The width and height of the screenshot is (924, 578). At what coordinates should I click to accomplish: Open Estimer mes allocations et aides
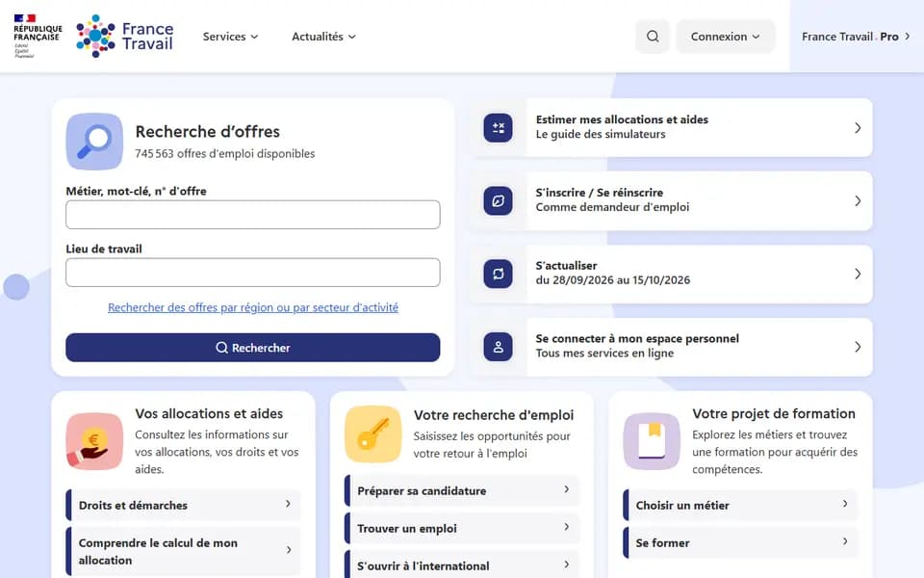point(672,128)
